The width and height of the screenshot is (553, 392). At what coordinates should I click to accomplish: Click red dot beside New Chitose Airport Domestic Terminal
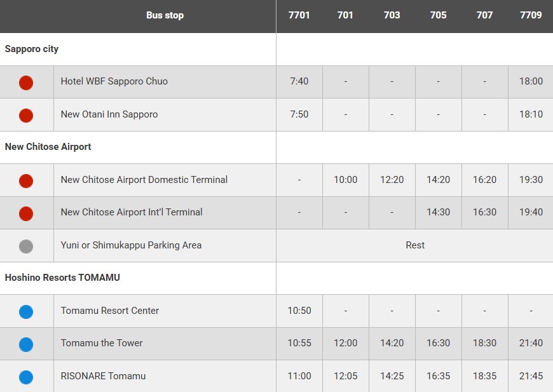click(26, 181)
